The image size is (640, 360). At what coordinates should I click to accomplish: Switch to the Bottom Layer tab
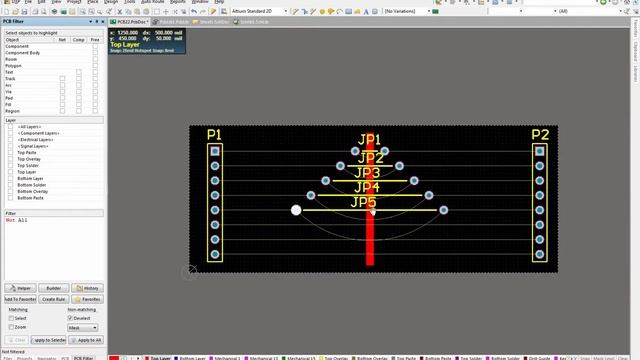point(190,358)
